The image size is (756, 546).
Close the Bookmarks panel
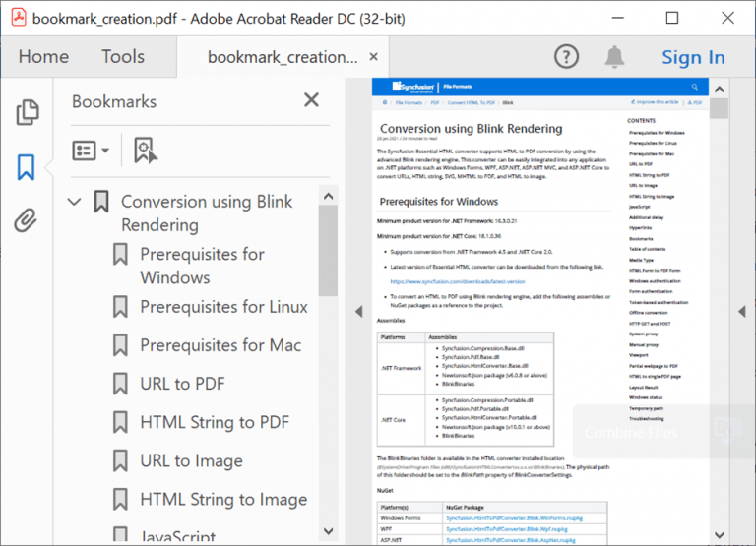(311, 100)
